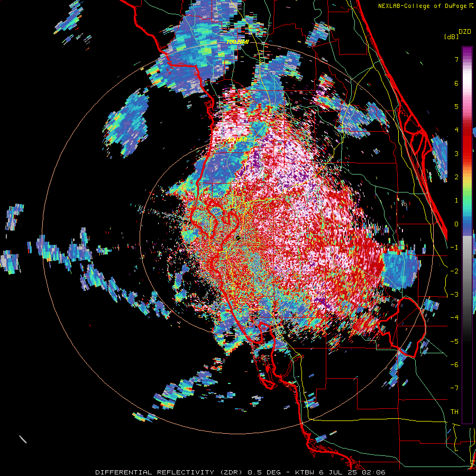
Task: Click the 100 NMI range ring label
Action: tap(237, 42)
